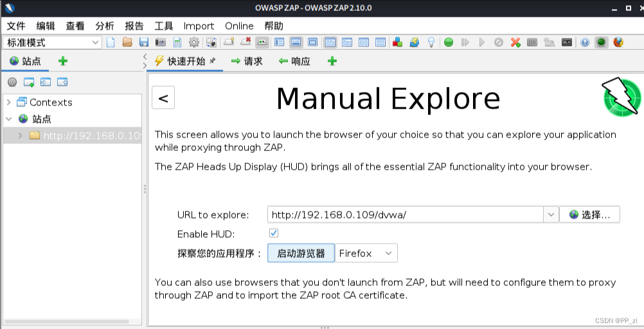Image resolution: width=644 pixels, height=329 pixels.
Task: Open the 文件 menu
Action: [x=16, y=26]
